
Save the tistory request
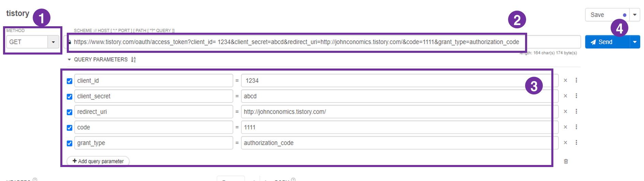[607, 15]
